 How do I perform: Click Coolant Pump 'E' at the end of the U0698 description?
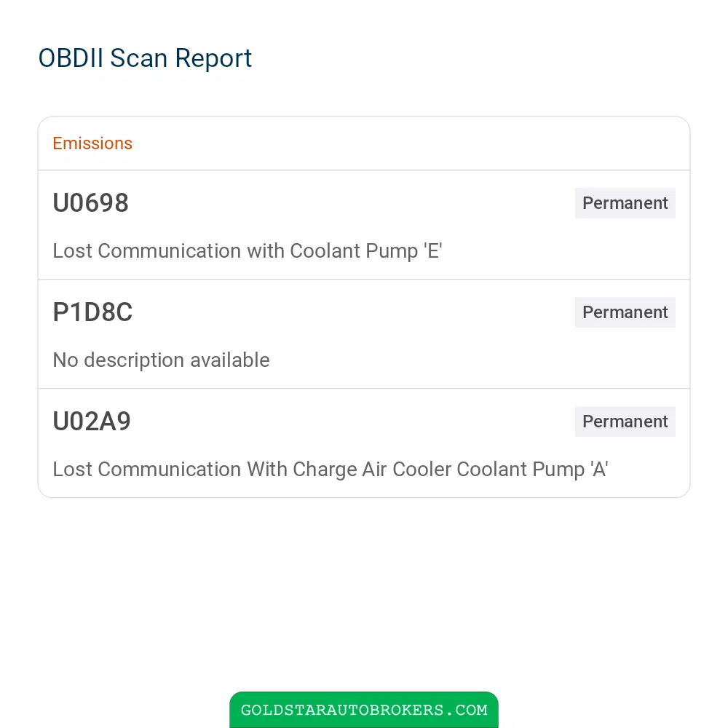[x=366, y=251]
